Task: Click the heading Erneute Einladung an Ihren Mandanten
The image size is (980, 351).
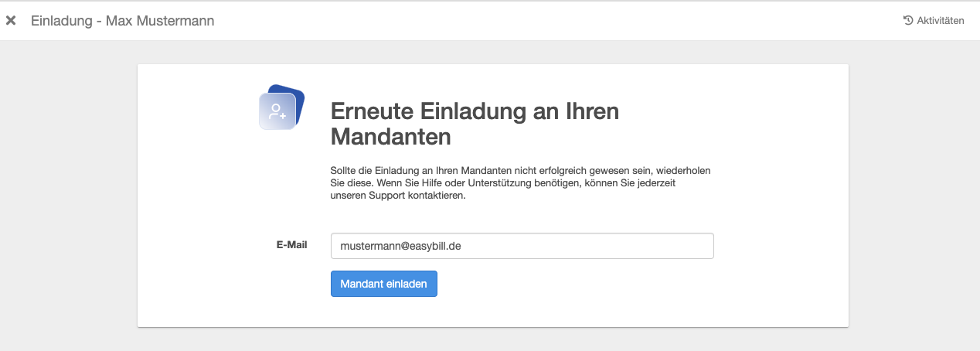Action: pos(475,124)
